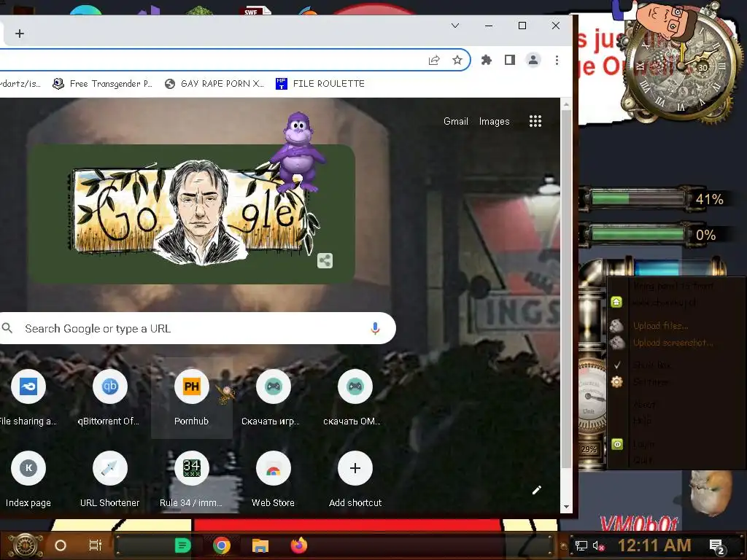The width and height of the screenshot is (747, 560).
Task: Click the 0% green gauge bar
Action: coord(638,234)
